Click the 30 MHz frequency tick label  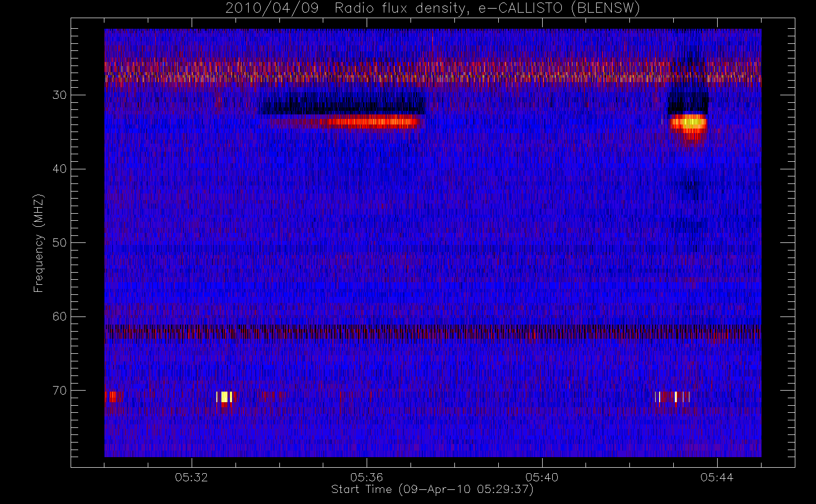(x=60, y=95)
